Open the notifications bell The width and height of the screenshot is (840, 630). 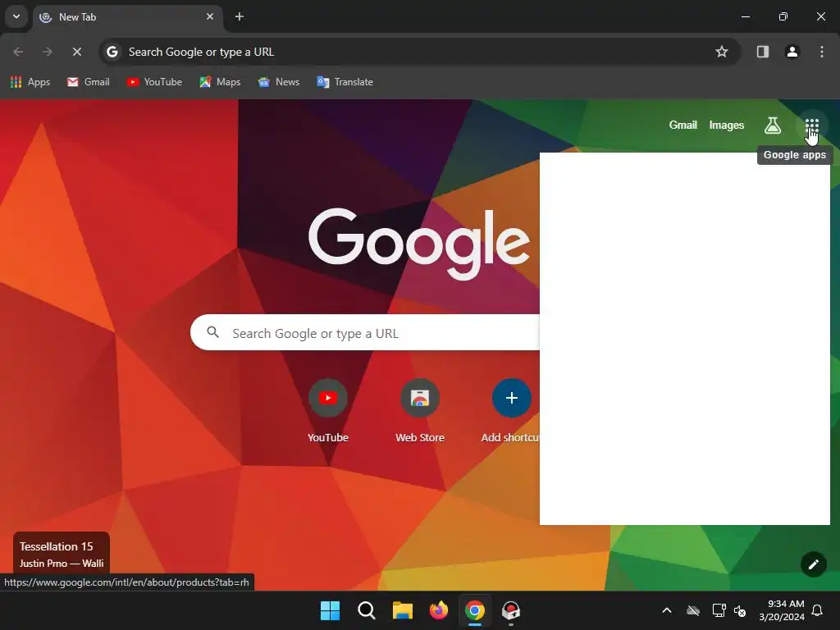(818, 610)
